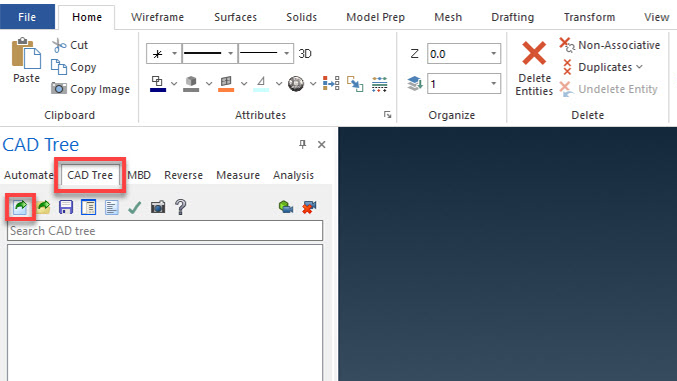This screenshot has width=677, height=381.
Task: Switch to the Measure panel tab
Action: [238, 175]
